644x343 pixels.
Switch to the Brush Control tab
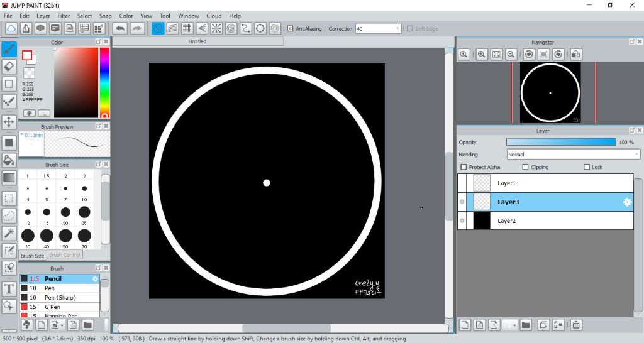[x=65, y=255]
